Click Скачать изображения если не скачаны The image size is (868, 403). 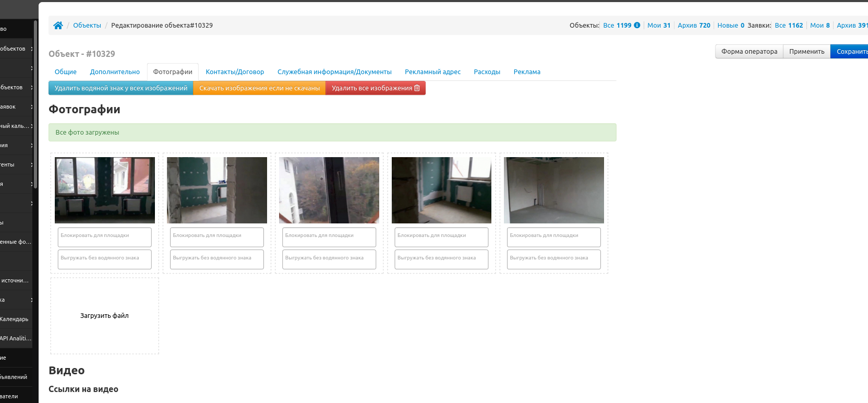click(259, 88)
